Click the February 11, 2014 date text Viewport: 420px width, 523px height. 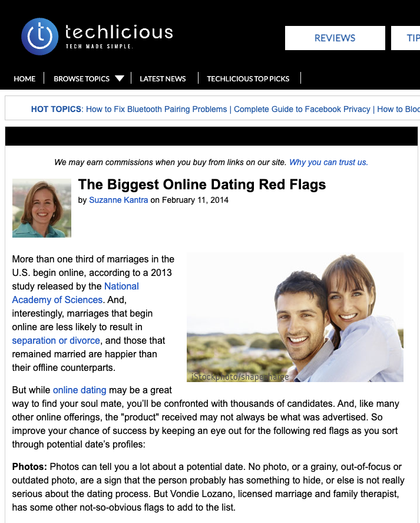tap(195, 200)
